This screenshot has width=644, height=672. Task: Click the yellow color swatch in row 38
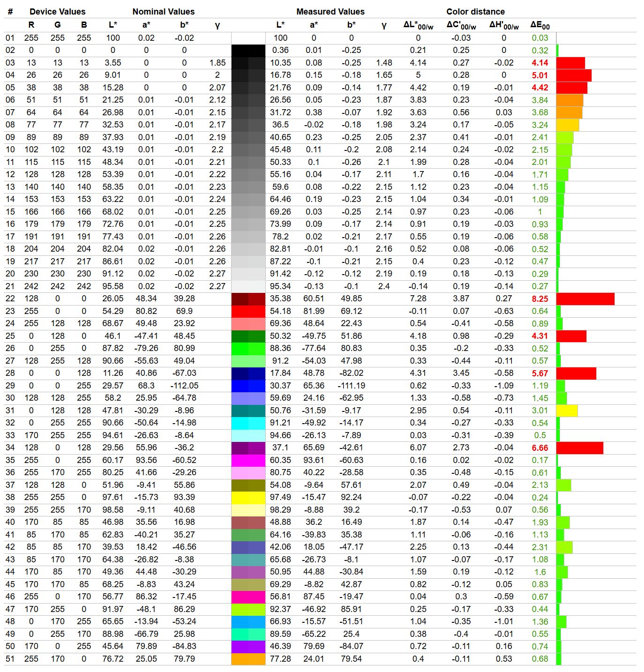coord(248,497)
